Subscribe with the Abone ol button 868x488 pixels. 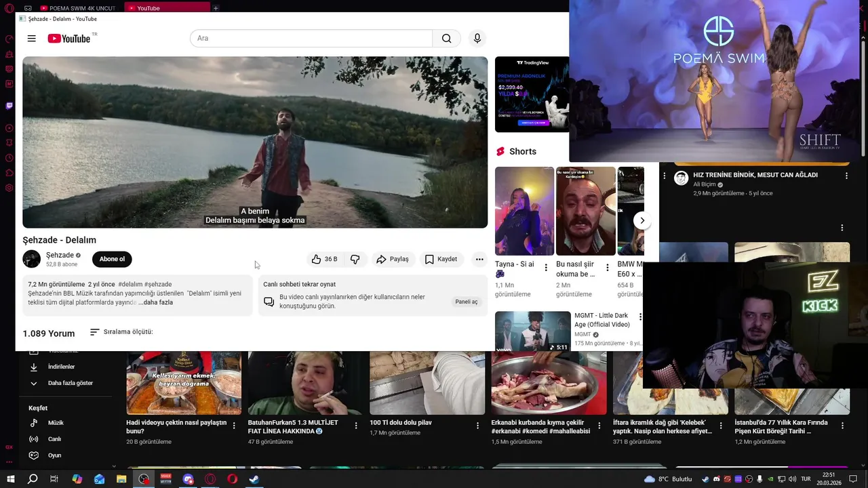112,259
